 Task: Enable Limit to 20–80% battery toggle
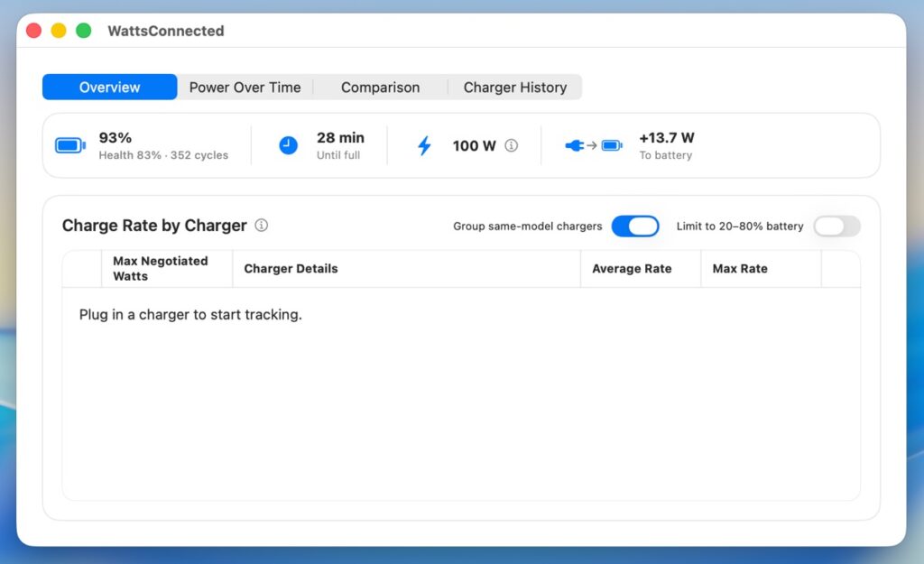(836, 227)
